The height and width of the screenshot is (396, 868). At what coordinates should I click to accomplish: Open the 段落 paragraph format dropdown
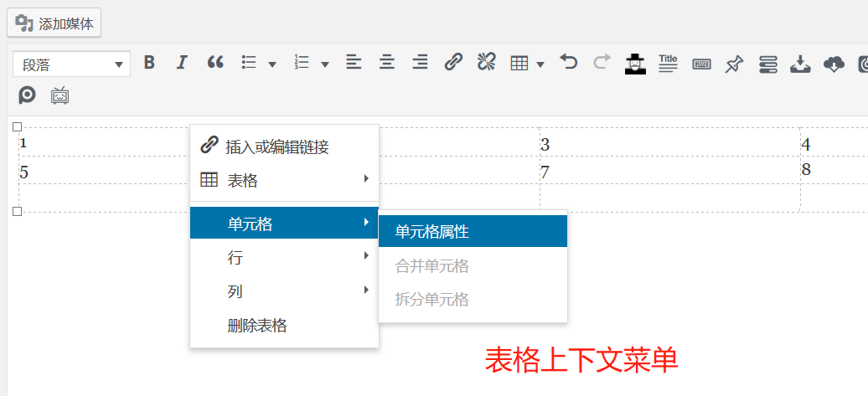tap(71, 64)
